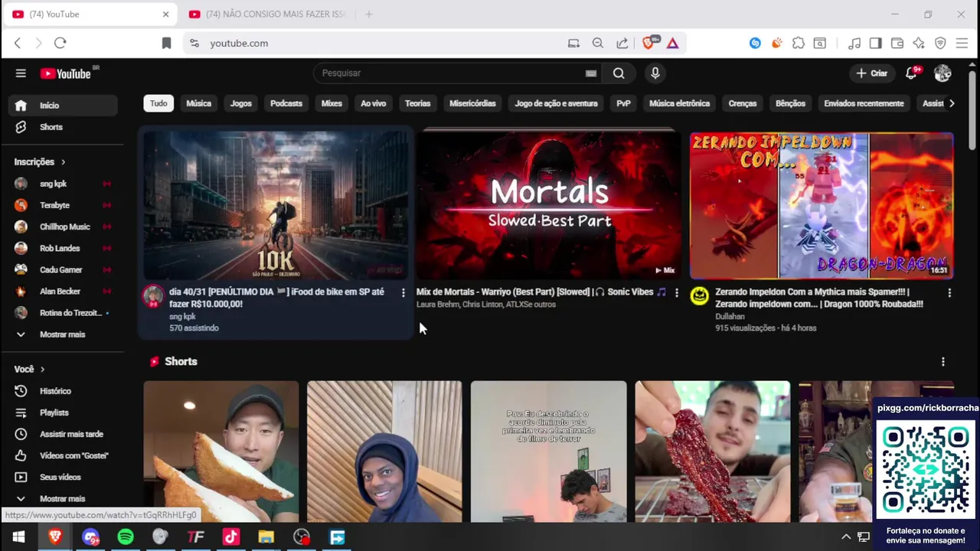980x551 pixels.
Task: Open Leo AI sparkle icon
Action: [x=919, y=44]
